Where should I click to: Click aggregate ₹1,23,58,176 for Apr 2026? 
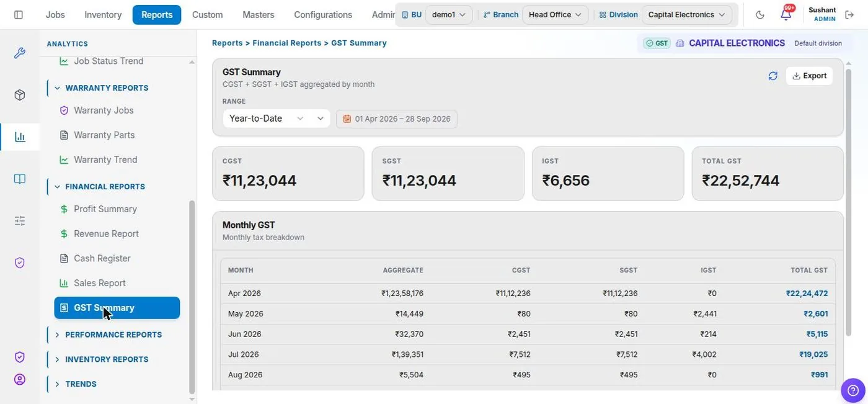click(x=402, y=294)
